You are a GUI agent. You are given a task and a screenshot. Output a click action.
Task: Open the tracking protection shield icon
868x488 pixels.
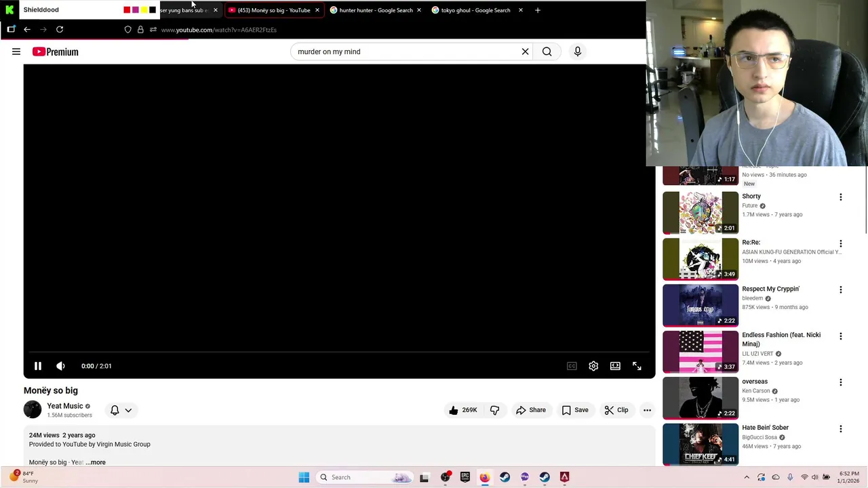click(x=127, y=30)
